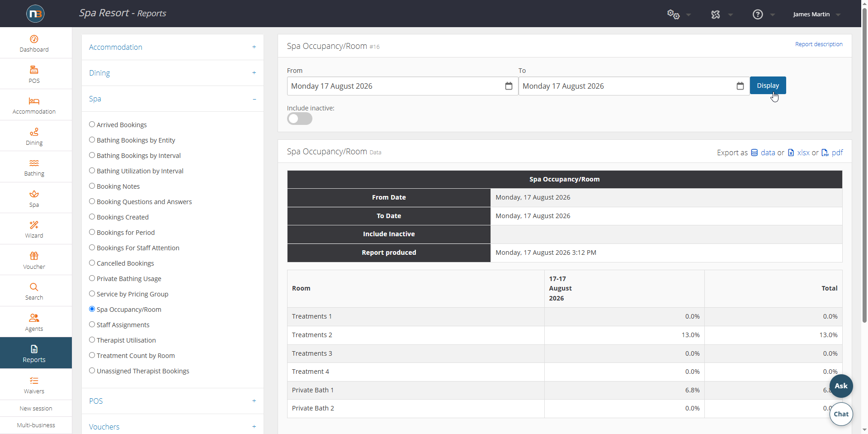This screenshot has height=434, width=868.
Task: Expand the Vouchers reports section
Action: click(x=172, y=427)
